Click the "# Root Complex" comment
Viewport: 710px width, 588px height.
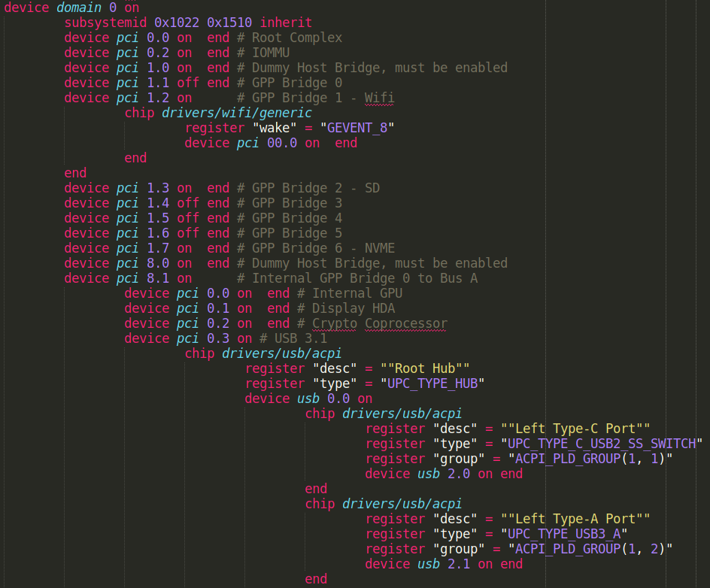tap(290, 38)
